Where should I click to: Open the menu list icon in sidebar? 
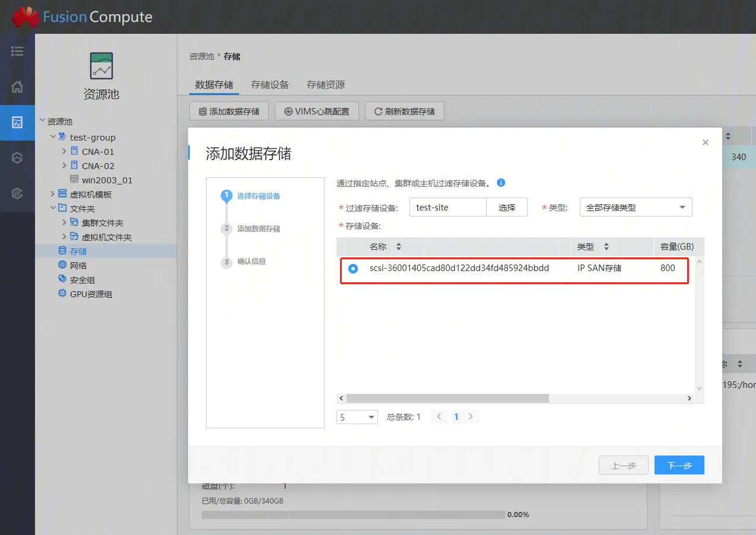coord(17,51)
